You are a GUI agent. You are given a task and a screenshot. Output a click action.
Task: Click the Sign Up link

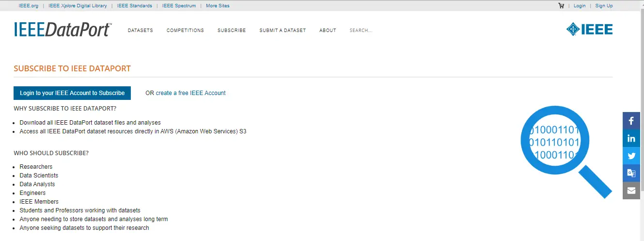tap(604, 6)
